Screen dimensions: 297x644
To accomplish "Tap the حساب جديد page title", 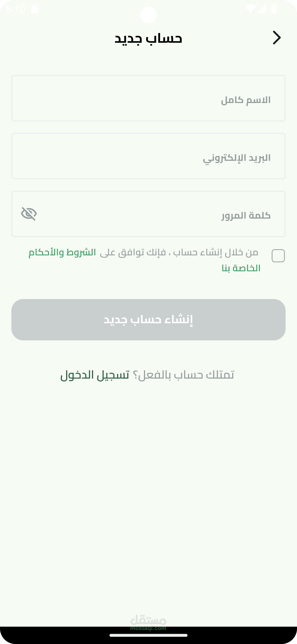I will click(148, 38).
